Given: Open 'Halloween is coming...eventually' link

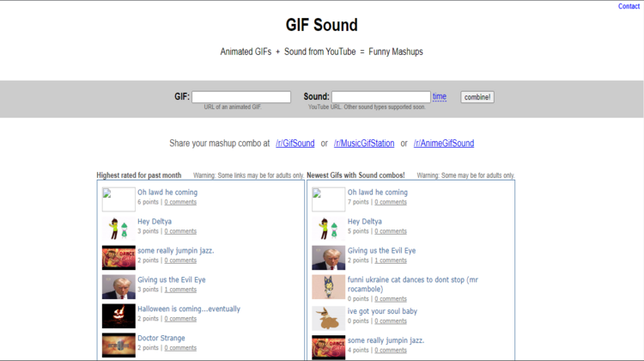Looking at the screenshot, I should (x=189, y=309).
